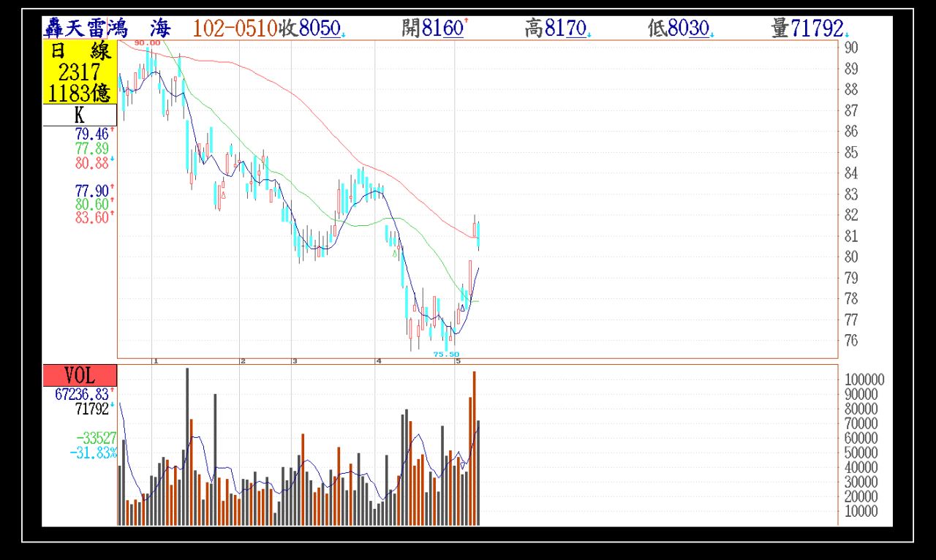Click the 102-0510 date in header
The image size is (936, 560).
(234, 29)
